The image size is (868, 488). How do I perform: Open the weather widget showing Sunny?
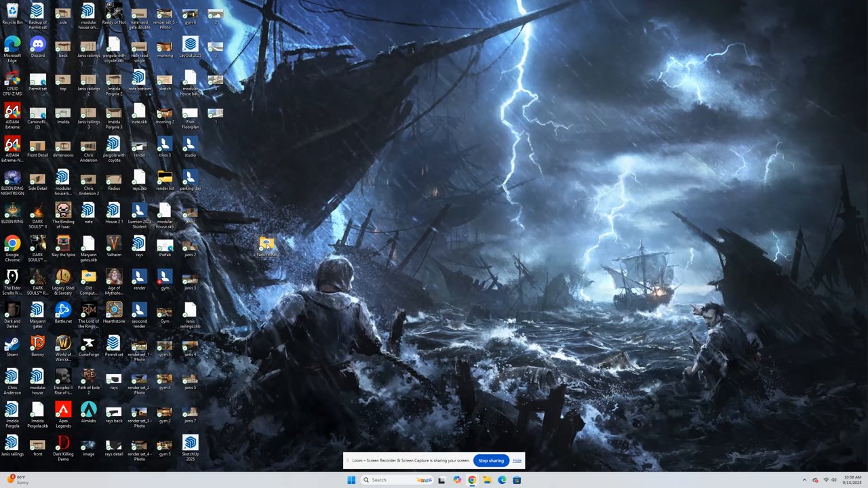click(x=19, y=480)
